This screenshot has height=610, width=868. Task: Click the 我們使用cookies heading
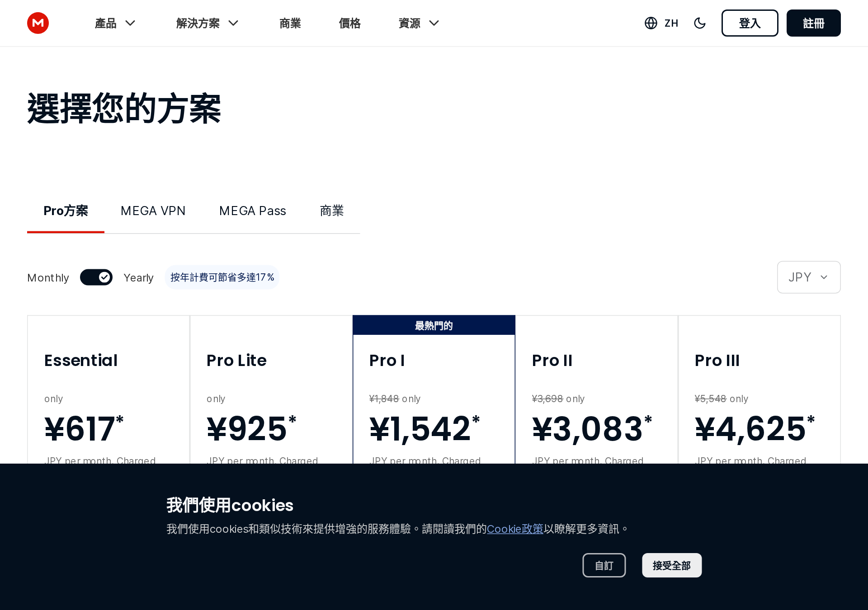tap(230, 505)
